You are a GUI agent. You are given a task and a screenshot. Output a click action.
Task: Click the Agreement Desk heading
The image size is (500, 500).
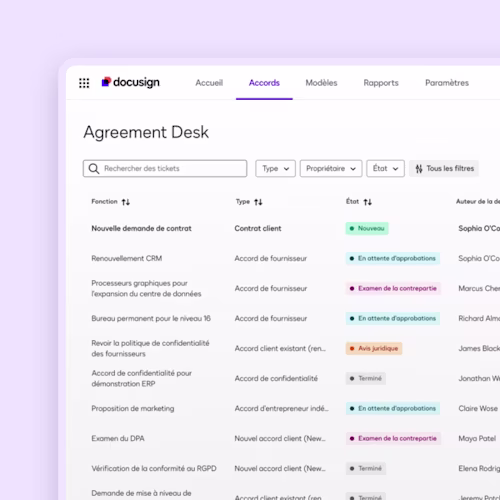pyautogui.click(x=146, y=132)
